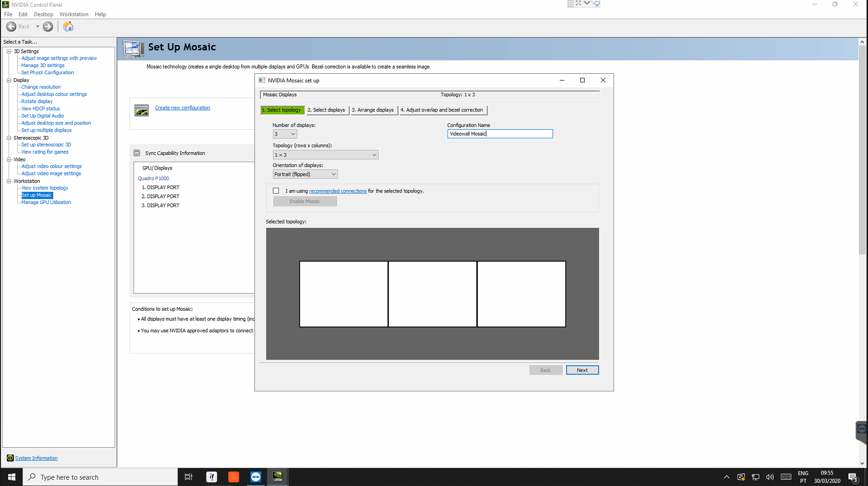Click the volume speaker tray icon
868x486 pixels.
click(770, 477)
